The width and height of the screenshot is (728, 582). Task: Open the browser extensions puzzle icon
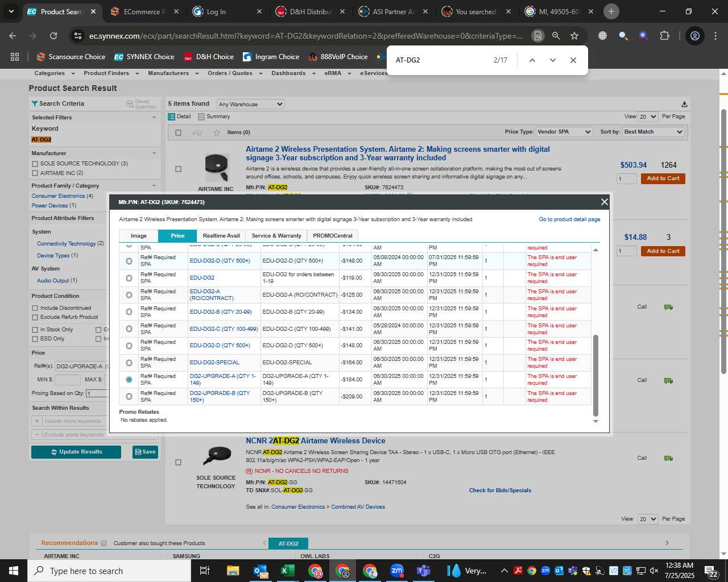click(x=664, y=36)
